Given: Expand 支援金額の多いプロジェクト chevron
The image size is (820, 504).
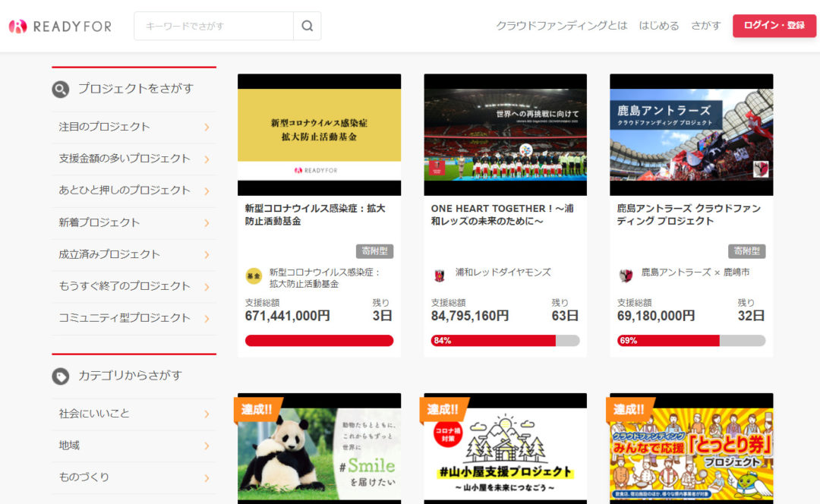Looking at the screenshot, I should click(207, 159).
